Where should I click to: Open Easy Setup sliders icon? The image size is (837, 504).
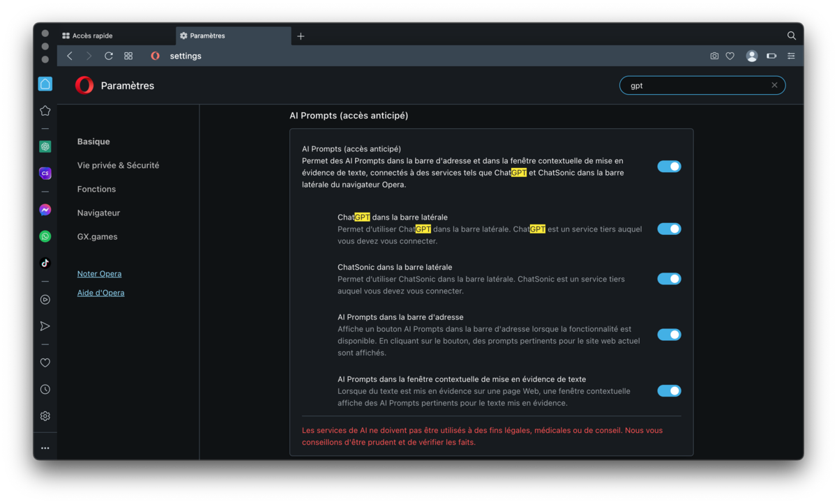(791, 56)
